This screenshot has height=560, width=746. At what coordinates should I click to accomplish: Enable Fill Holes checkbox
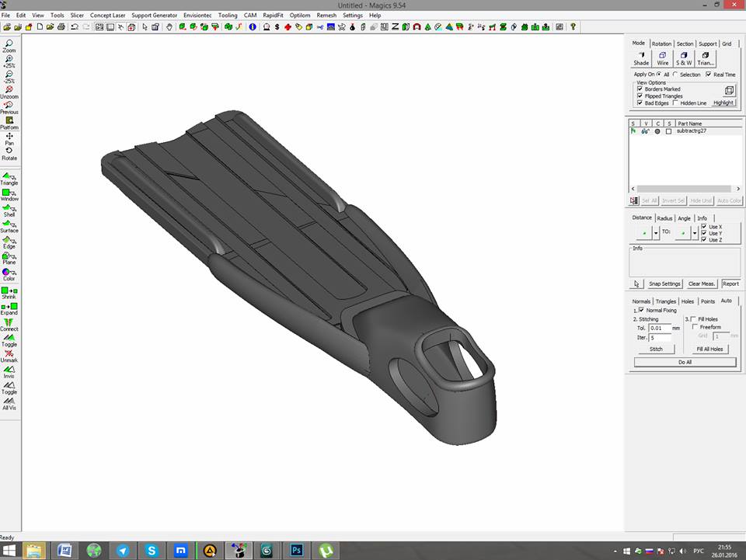tap(694, 319)
